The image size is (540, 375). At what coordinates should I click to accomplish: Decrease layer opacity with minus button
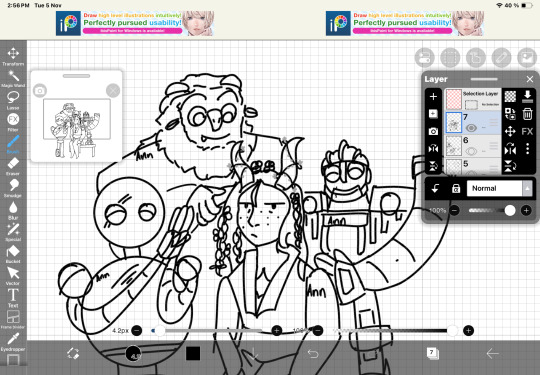pos(455,210)
